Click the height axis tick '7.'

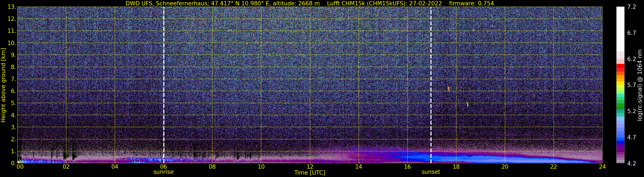pyautogui.click(x=13, y=79)
